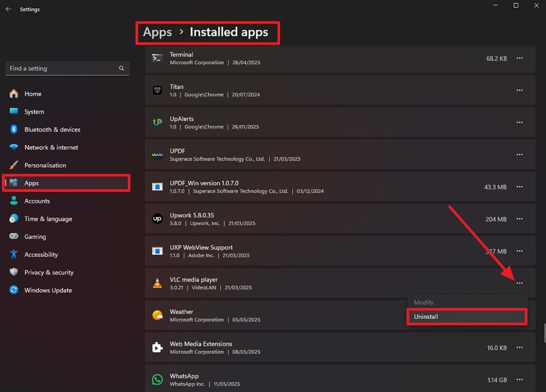
Task: Open Network & internet settings
Action: tap(66, 147)
